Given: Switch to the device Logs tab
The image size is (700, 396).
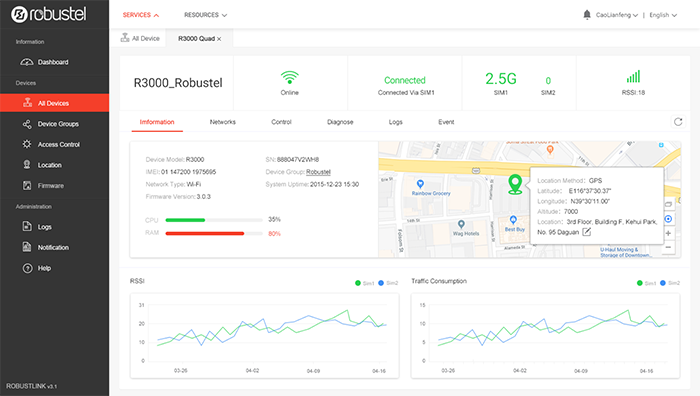Looking at the screenshot, I should tap(396, 122).
